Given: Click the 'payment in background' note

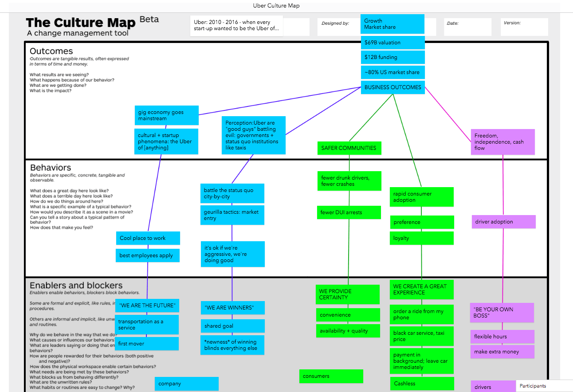Looking at the screenshot, I should pyautogui.click(x=422, y=361).
